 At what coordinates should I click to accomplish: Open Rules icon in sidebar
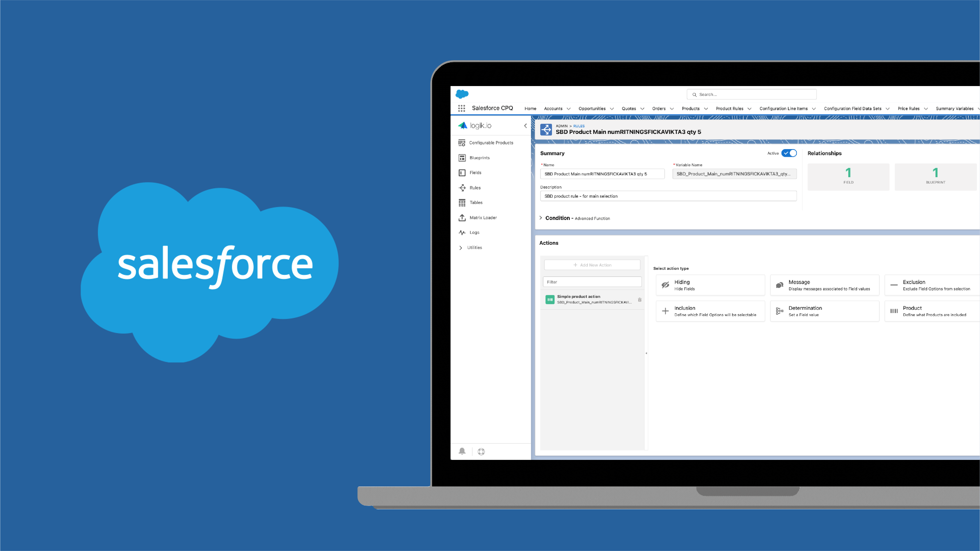tap(462, 188)
